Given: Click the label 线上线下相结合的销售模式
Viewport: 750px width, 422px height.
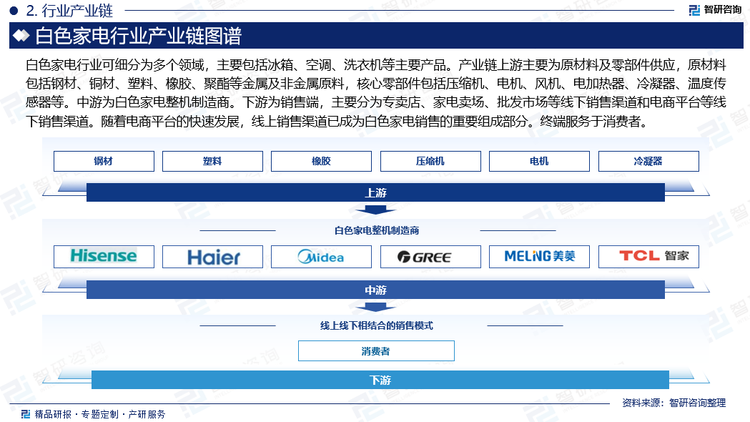Looking at the screenshot, I should click(376, 326).
